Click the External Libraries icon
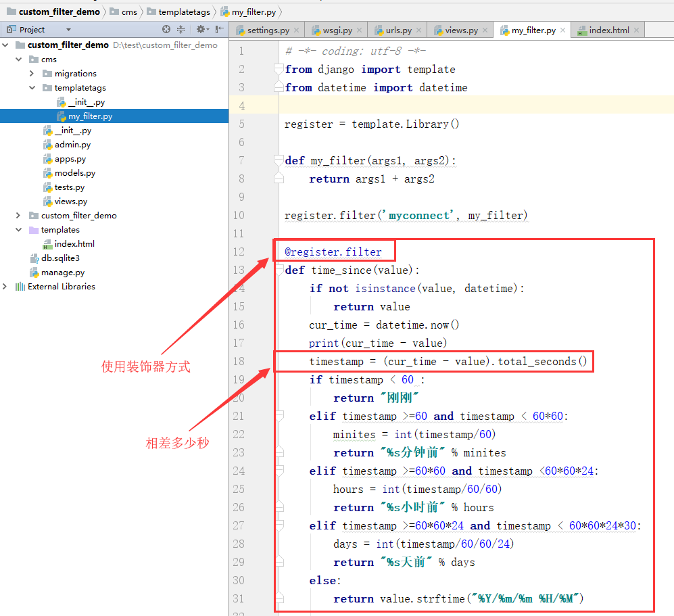The height and width of the screenshot is (616, 674). pyautogui.click(x=20, y=286)
